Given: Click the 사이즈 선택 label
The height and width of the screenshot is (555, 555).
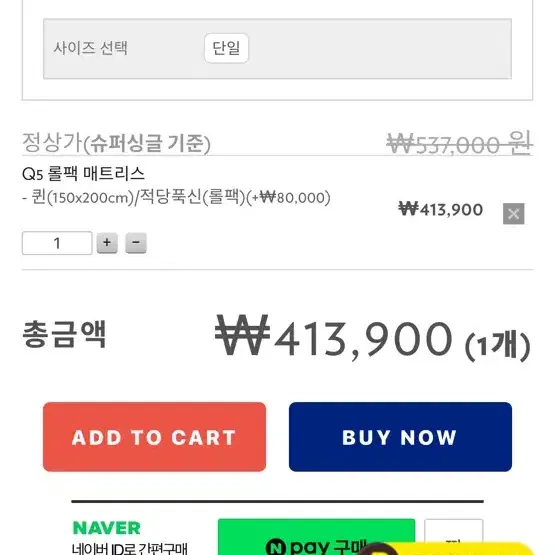Looking at the screenshot, I should 90,48.
